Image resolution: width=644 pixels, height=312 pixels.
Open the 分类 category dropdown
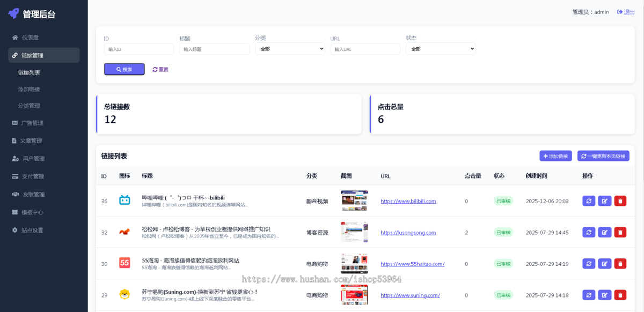(290, 48)
